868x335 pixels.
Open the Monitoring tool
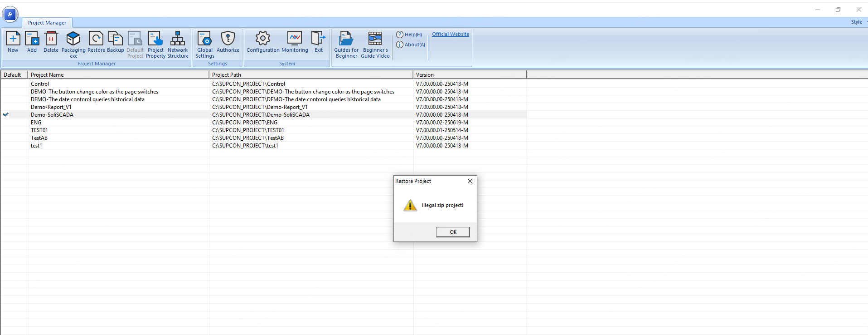[x=295, y=39]
